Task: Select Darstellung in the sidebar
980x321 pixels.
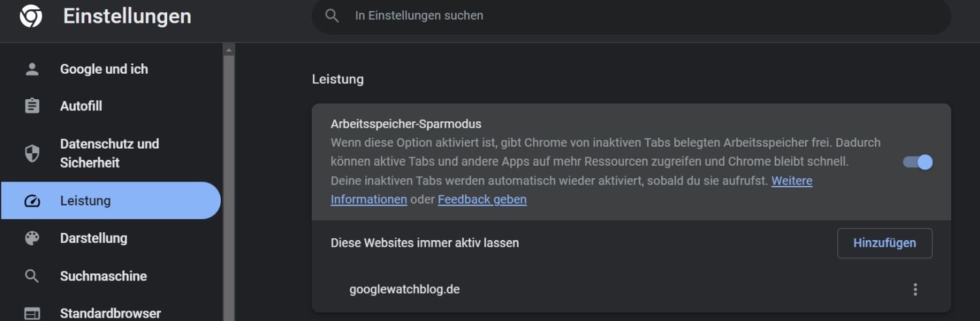Action: 93,238
